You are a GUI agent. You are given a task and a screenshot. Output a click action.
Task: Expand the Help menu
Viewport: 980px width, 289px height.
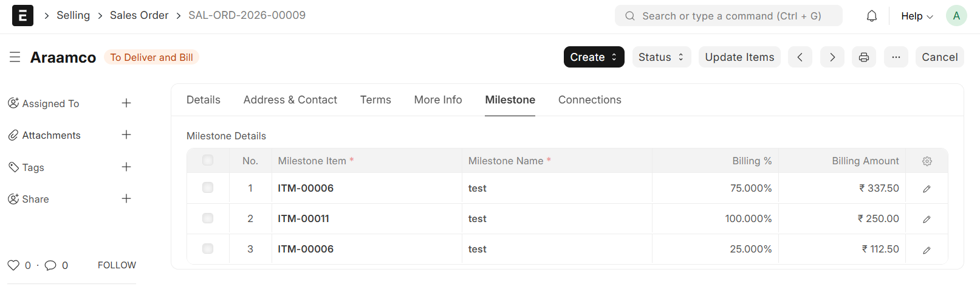point(916,16)
